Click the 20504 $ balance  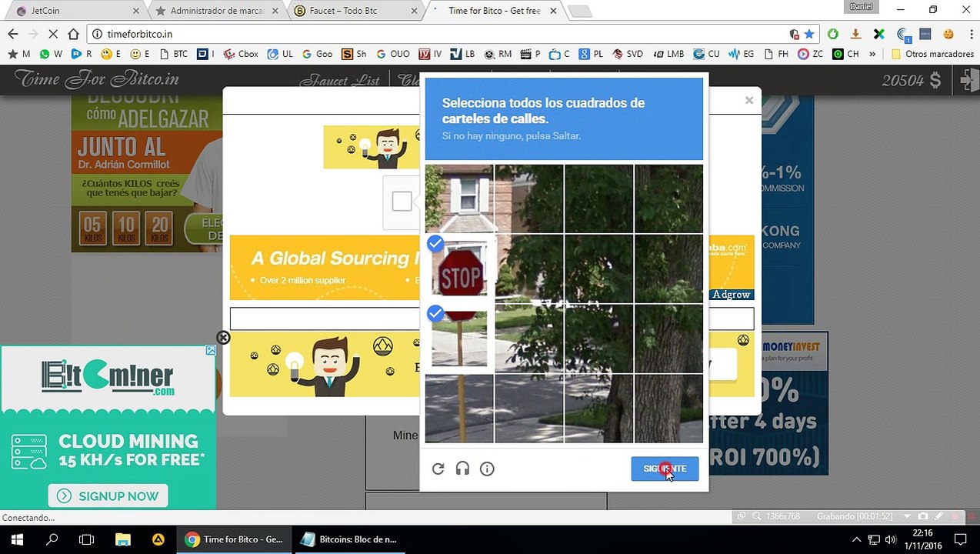pos(912,80)
